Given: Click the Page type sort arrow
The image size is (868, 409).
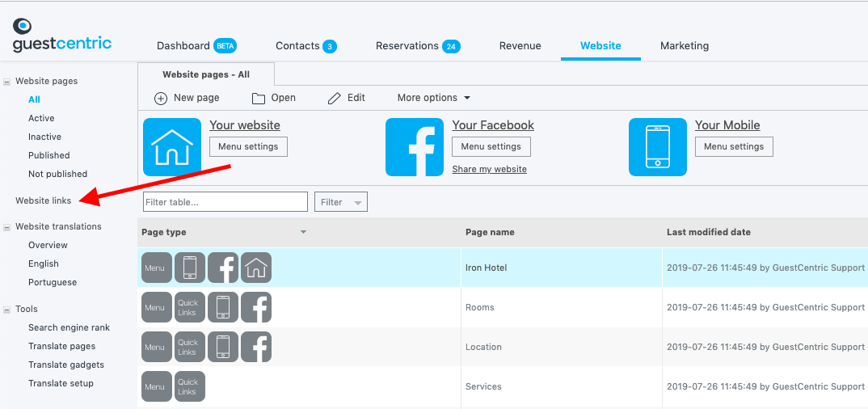Looking at the screenshot, I should (303, 232).
